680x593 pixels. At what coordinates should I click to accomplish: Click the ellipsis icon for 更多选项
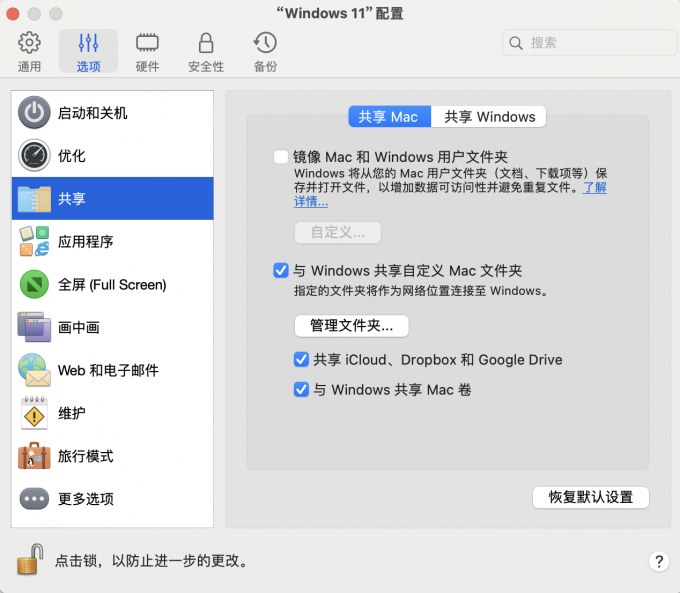(34, 498)
